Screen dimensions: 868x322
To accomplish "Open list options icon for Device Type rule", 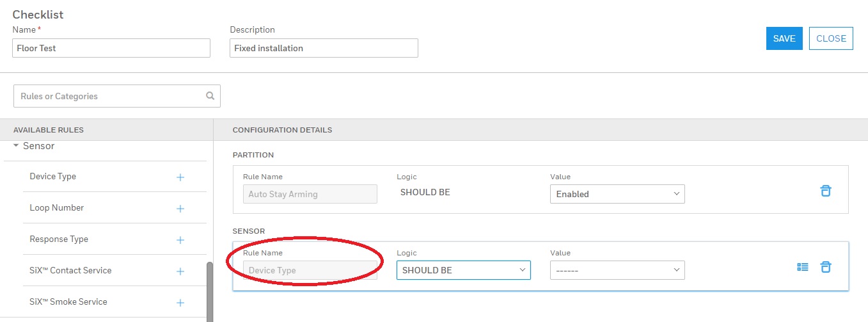I will pos(803,267).
